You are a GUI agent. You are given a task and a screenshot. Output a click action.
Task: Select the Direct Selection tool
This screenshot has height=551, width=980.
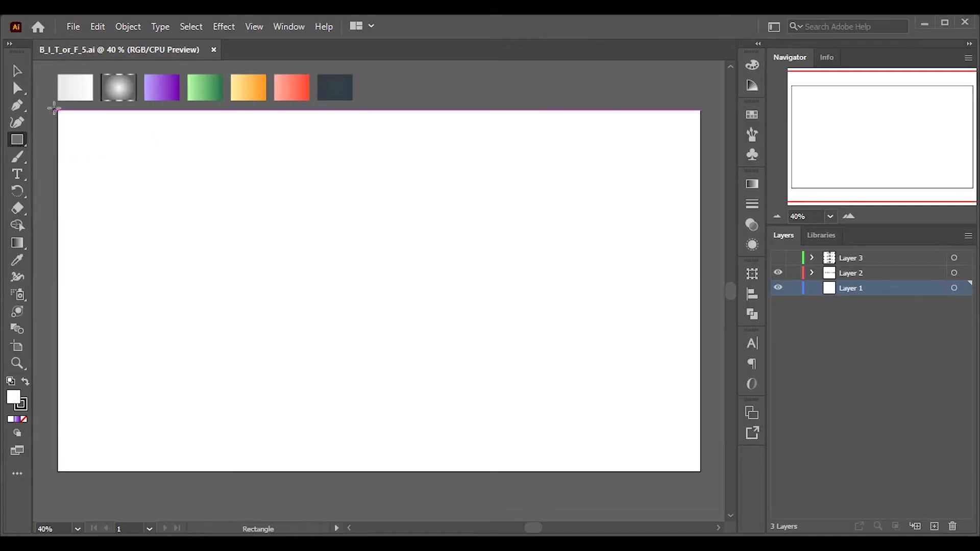[x=17, y=88]
